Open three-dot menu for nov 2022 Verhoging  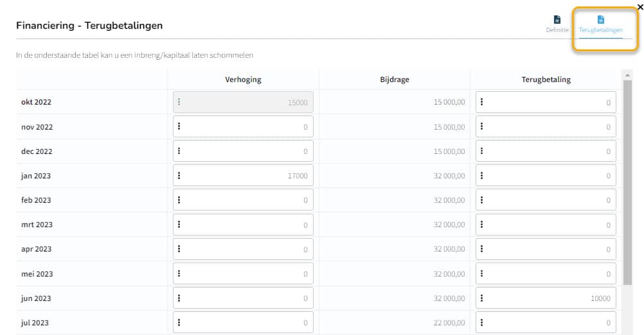tap(179, 126)
